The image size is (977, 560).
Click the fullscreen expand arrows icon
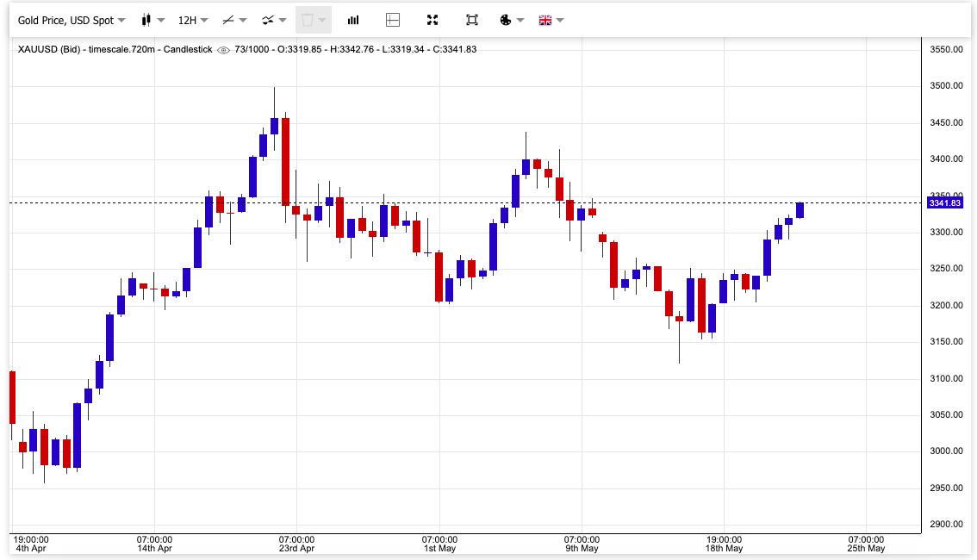pos(432,20)
